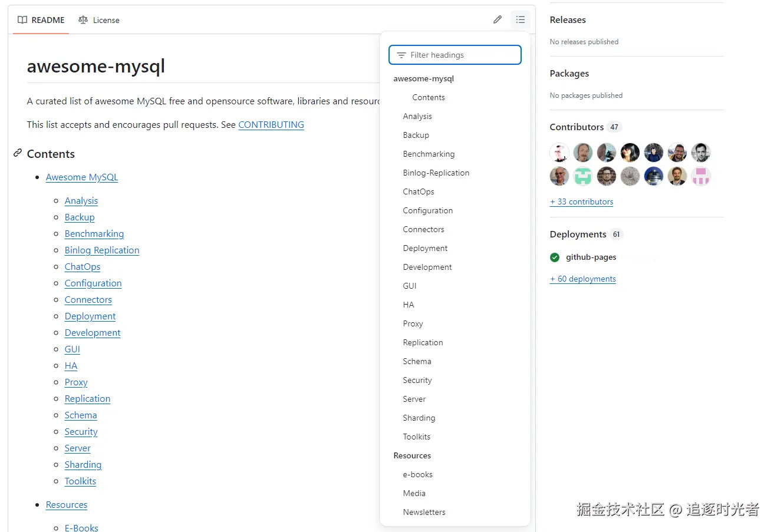774x532 pixels.
Task: Select Newsletters in outline menu
Action: (424, 512)
